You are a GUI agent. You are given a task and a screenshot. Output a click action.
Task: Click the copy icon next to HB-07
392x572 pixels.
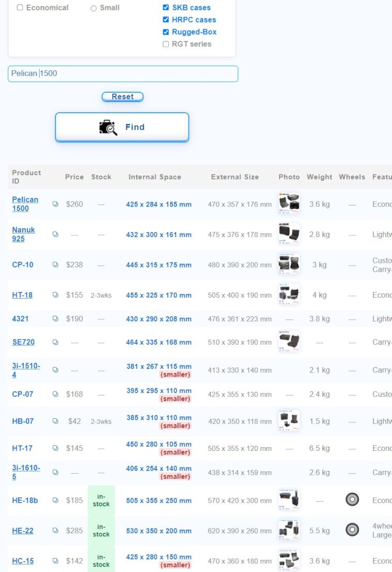pos(55,421)
